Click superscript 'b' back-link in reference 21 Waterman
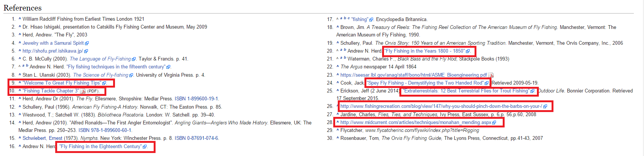 click(x=345, y=58)
